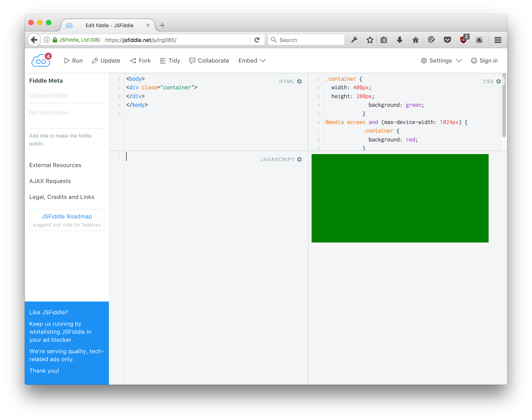Select the Edit fiddle browser tab
The height and width of the screenshot is (420, 532).
pyautogui.click(x=109, y=25)
